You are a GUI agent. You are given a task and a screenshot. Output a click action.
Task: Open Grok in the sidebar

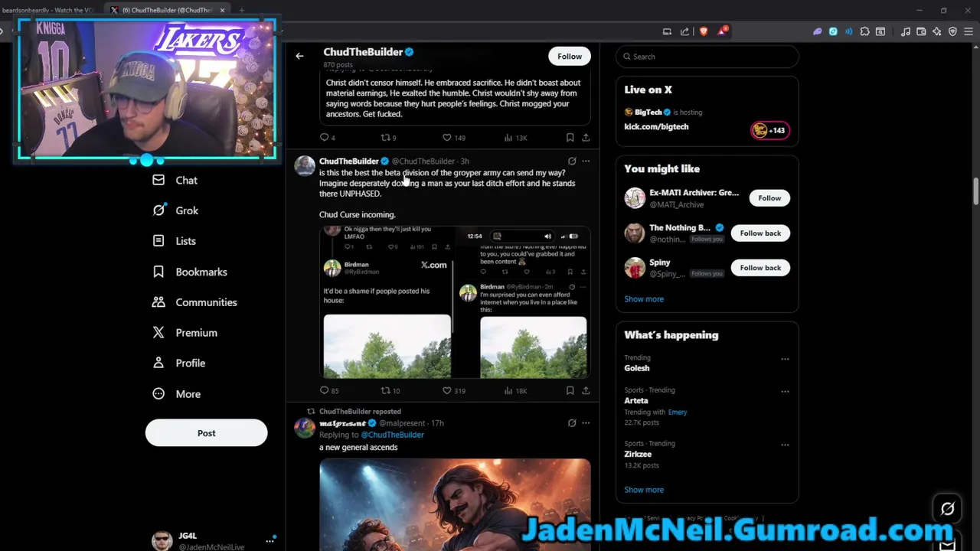(x=175, y=210)
